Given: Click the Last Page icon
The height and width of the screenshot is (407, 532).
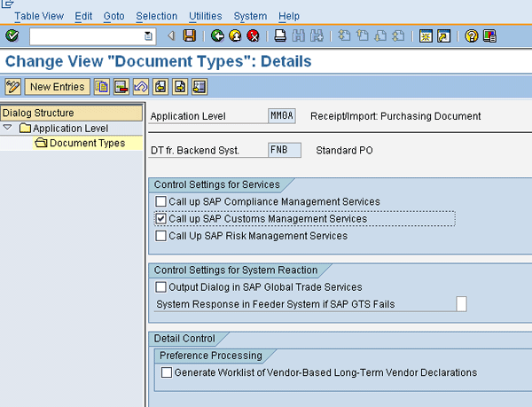Looking at the screenshot, I should (x=398, y=35).
